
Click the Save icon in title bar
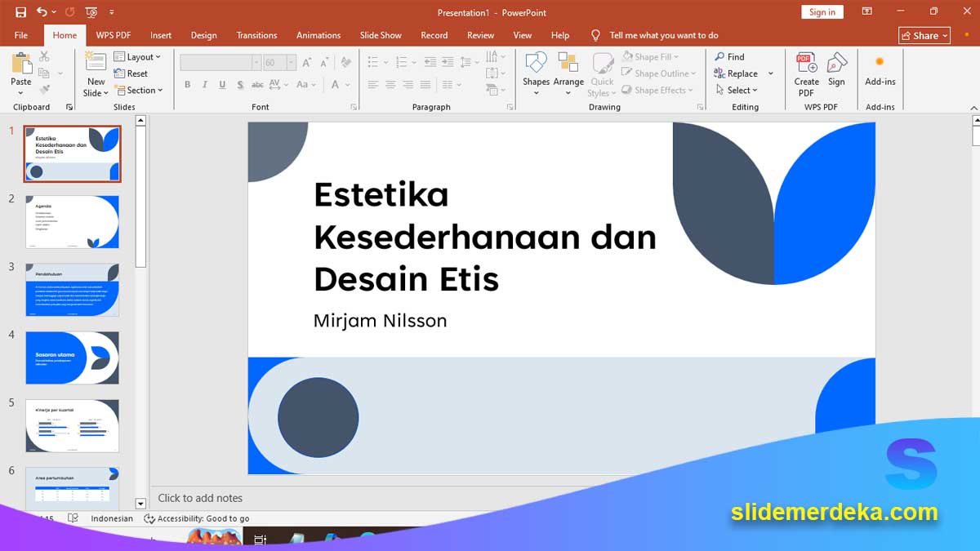[20, 12]
